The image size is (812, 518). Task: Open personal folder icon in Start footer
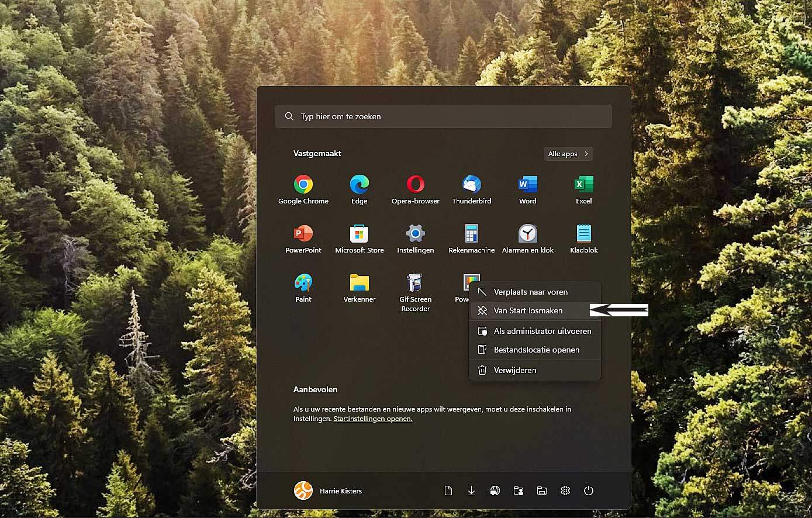[x=518, y=491]
